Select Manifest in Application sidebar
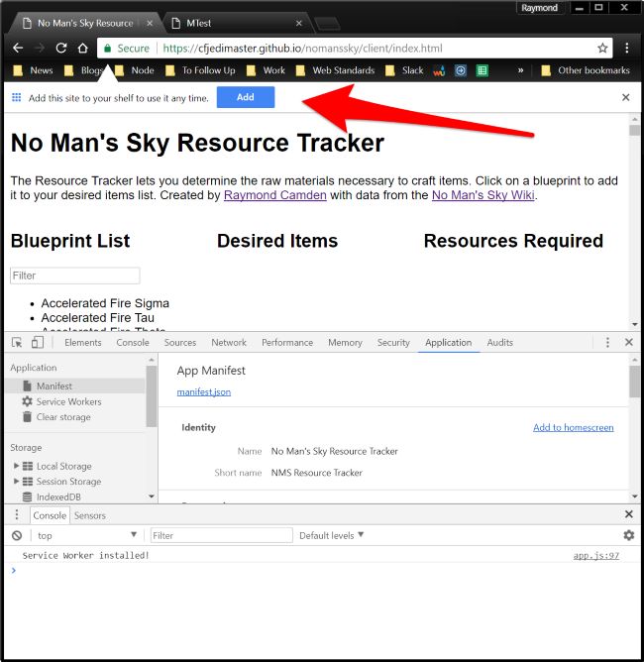This screenshot has width=644, height=662. point(76,386)
